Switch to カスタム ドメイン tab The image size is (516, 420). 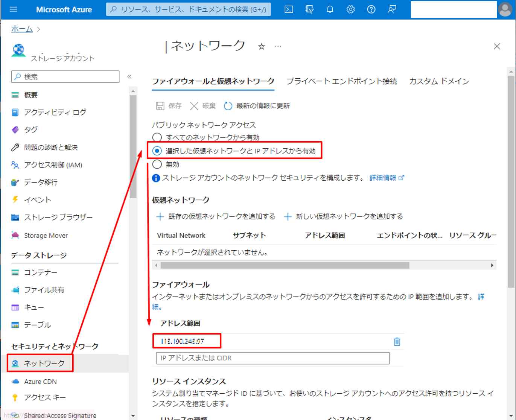pos(439,81)
